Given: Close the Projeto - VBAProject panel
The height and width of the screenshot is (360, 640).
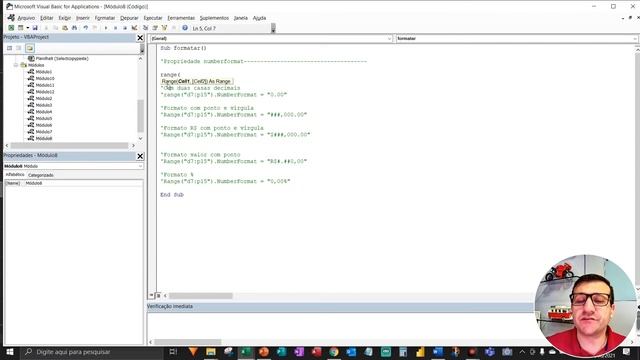Looking at the screenshot, I should (x=140, y=38).
